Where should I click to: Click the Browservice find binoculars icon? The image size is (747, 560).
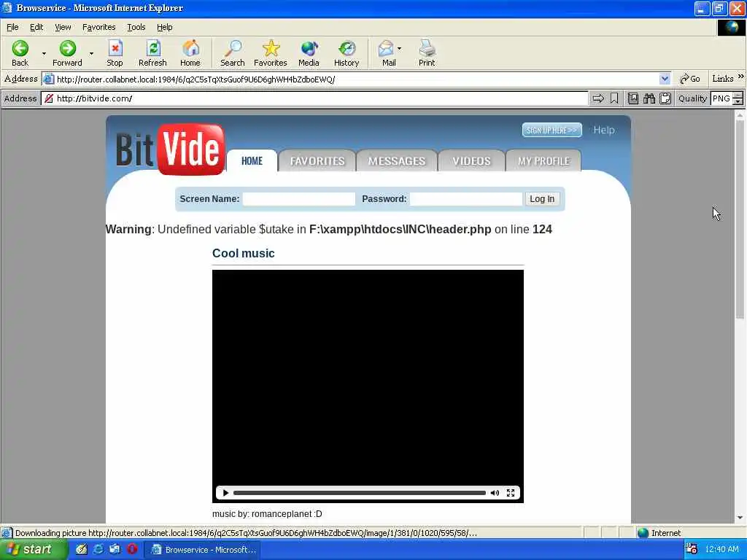[x=649, y=98]
